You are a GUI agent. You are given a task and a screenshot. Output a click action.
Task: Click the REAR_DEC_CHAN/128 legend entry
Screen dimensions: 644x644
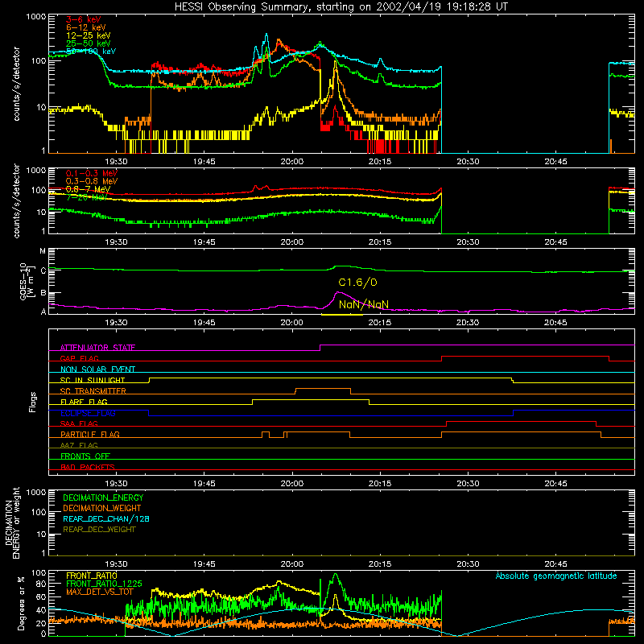coord(106,518)
